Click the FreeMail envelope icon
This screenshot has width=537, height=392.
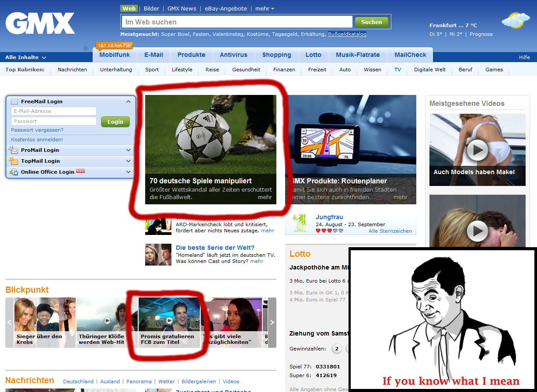click(14, 101)
